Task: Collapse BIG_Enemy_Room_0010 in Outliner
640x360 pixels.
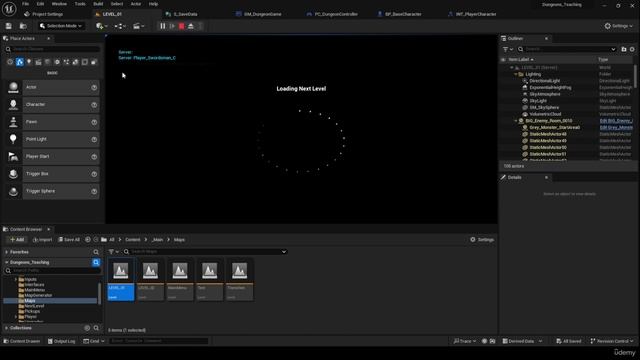Action: (516, 121)
